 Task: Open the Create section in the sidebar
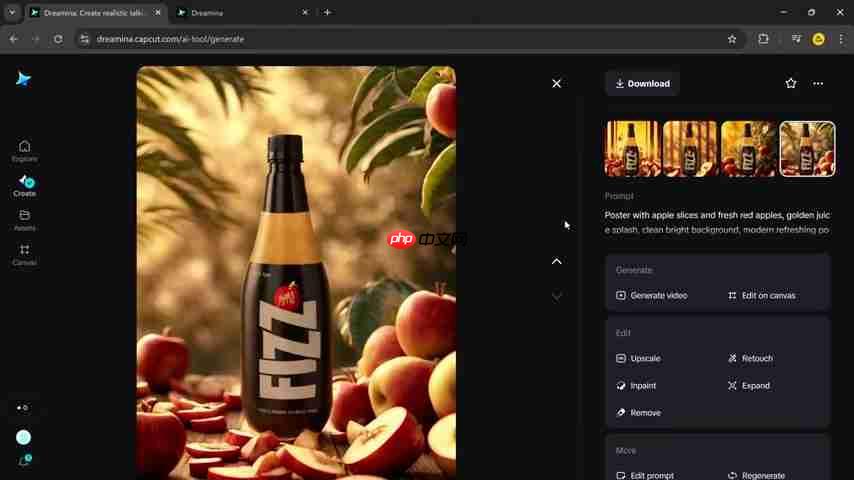click(x=25, y=186)
